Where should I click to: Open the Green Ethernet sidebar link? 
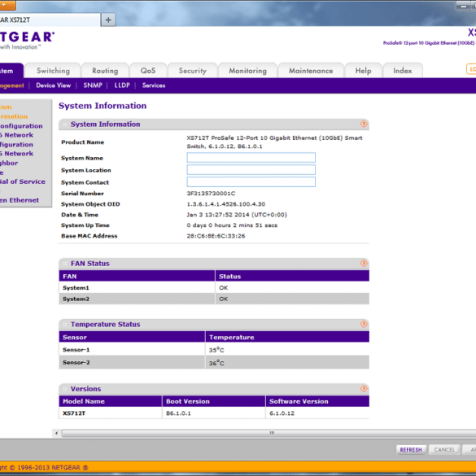point(20,200)
